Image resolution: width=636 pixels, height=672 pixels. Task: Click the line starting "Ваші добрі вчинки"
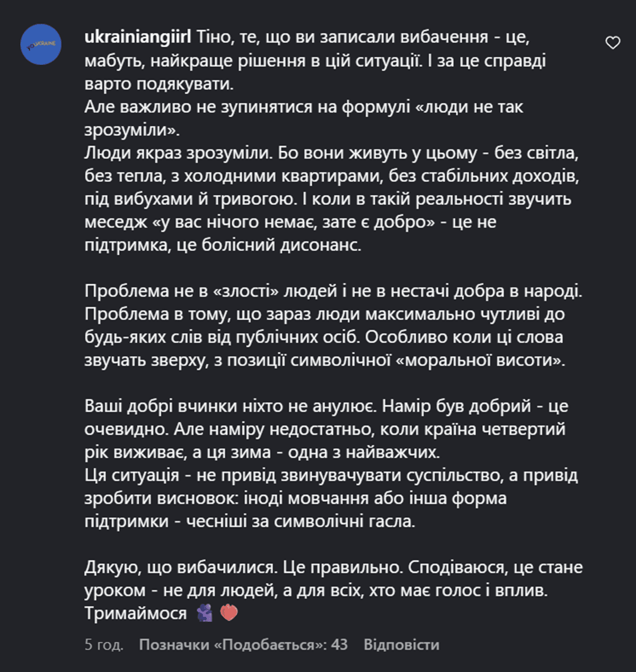[x=326, y=406]
